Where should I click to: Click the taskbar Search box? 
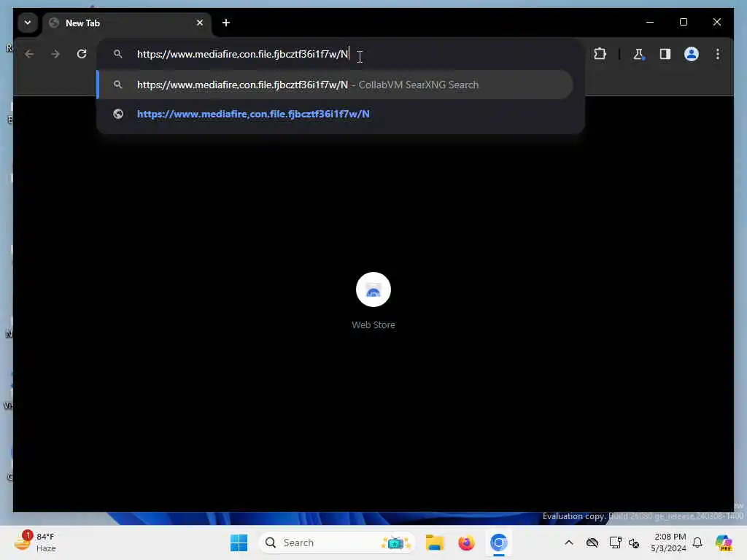click(336, 542)
